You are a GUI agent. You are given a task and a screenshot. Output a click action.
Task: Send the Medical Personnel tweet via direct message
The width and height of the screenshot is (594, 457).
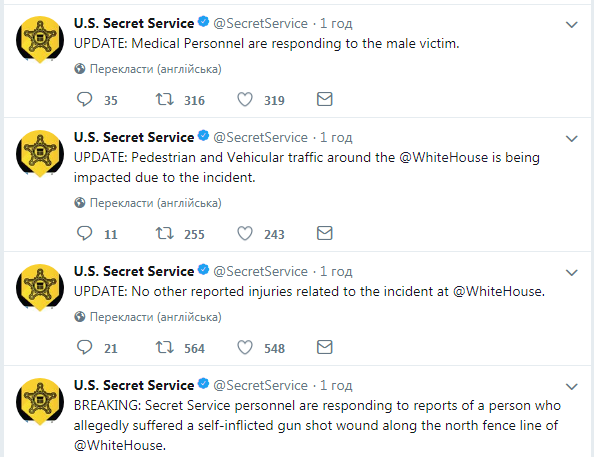[325, 99]
